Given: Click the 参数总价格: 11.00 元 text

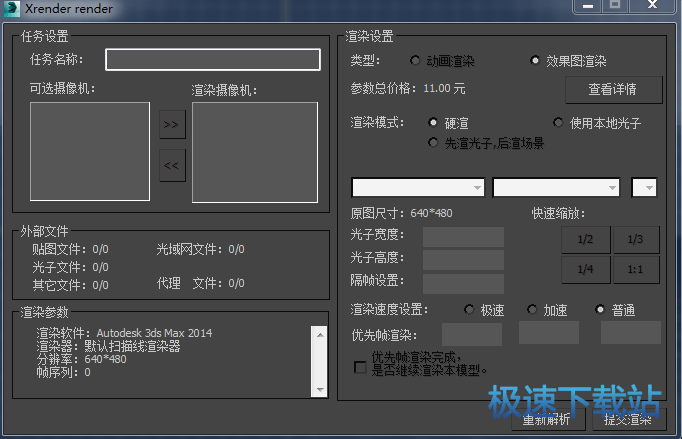Looking at the screenshot, I should 408,88.
